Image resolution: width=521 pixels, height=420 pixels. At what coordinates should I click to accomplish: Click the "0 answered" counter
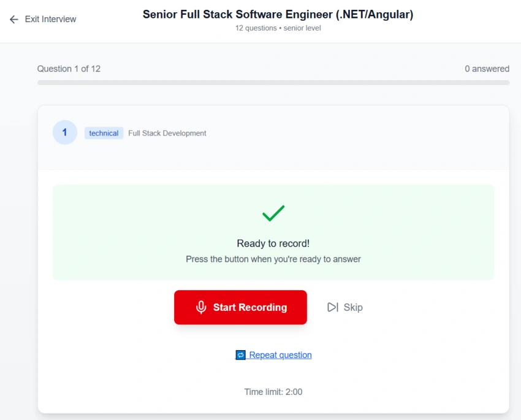pyautogui.click(x=487, y=69)
